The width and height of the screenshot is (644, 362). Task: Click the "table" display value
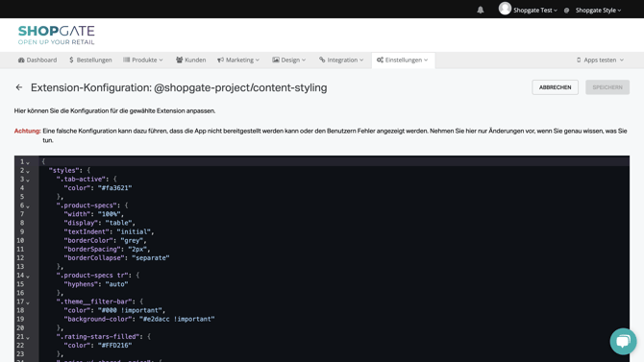tap(118, 223)
